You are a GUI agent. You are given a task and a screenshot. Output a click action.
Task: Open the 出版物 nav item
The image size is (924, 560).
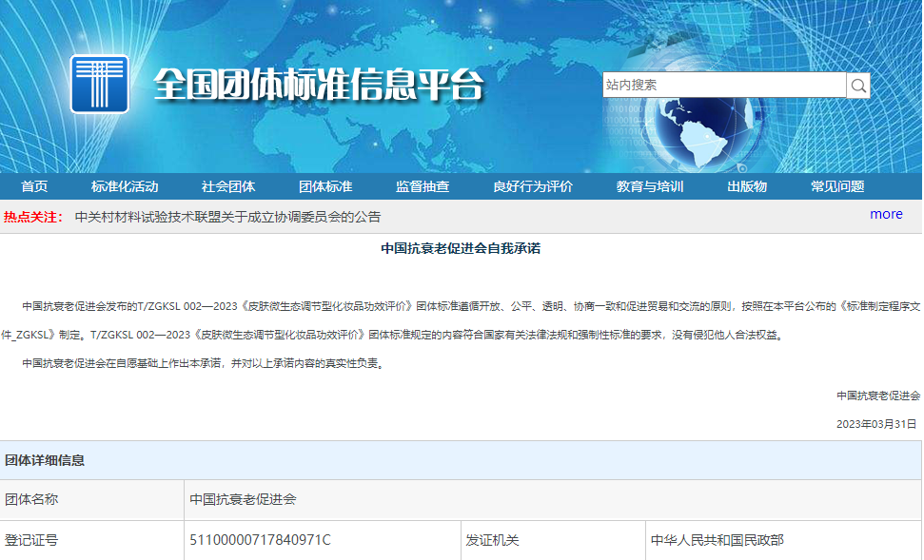point(747,186)
